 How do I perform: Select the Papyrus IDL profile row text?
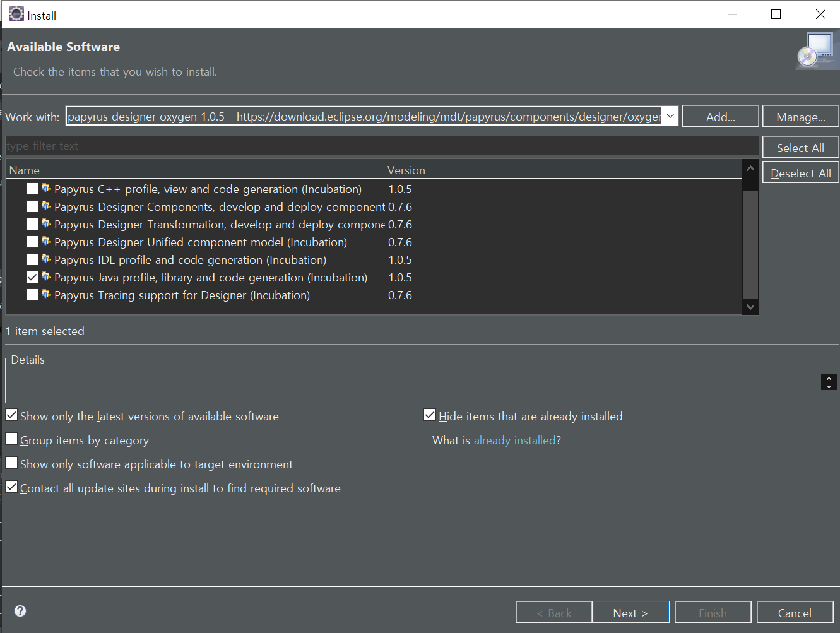190,259
